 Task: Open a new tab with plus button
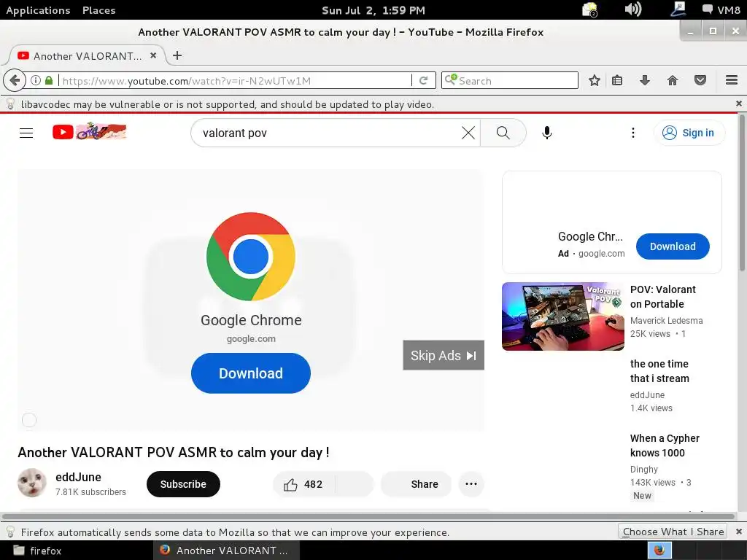coord(177,55)
